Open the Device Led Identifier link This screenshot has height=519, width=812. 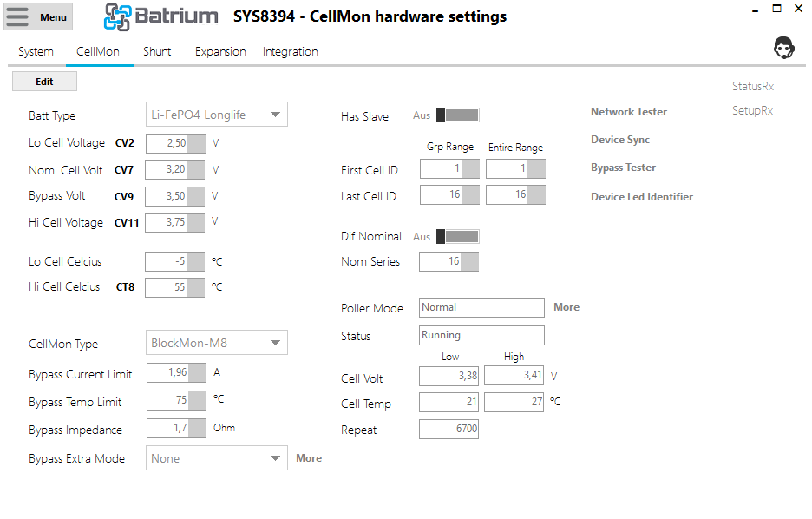[642, 197]
